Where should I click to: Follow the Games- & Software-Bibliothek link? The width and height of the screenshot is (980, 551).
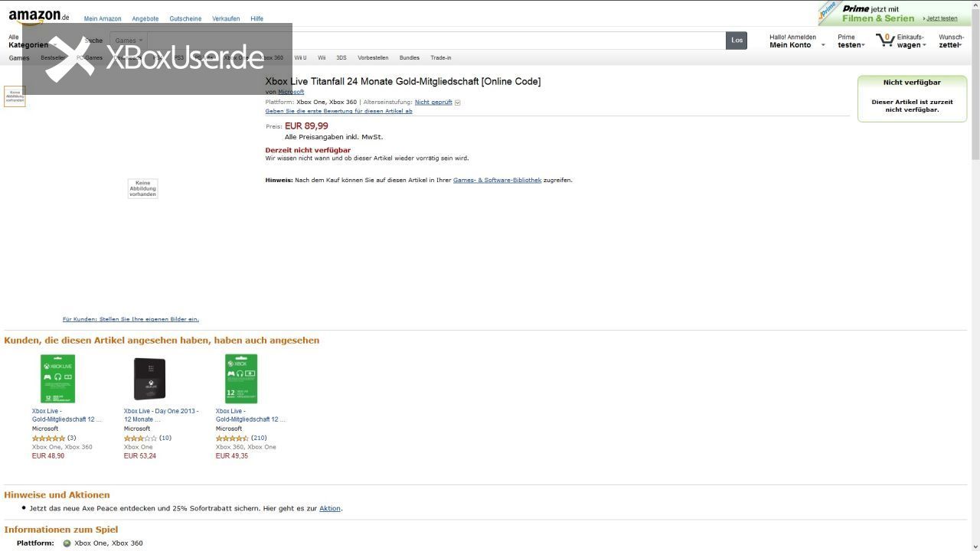coord(497,181)
